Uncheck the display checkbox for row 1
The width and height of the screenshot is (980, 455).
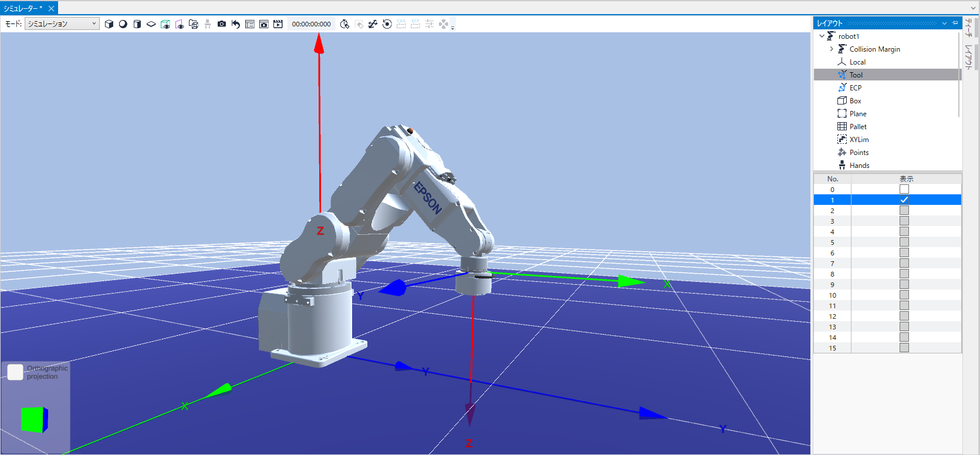tap(904, 200)
